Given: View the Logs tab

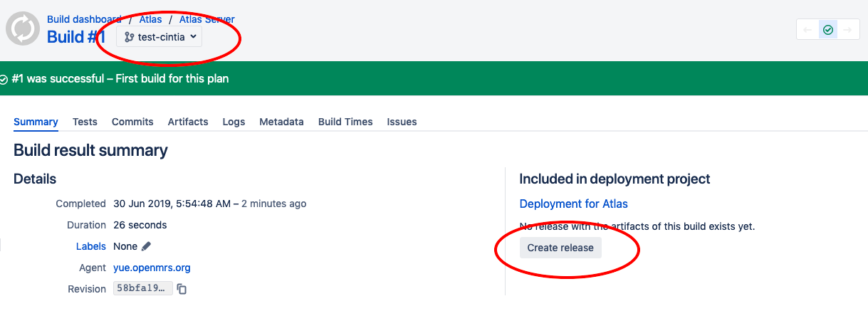Looking at the screenshot, I should [x=234, y=122].
